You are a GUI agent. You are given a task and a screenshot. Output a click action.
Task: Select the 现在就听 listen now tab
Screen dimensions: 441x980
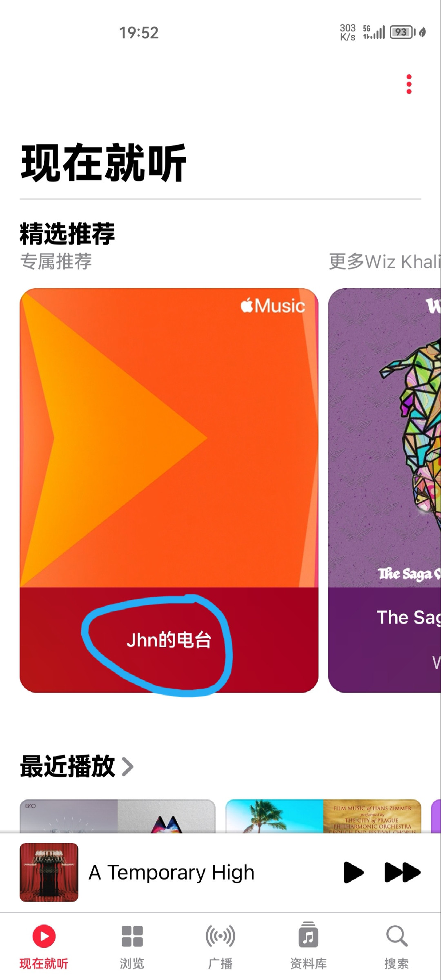pyautogui.click(x=44, y=947)
